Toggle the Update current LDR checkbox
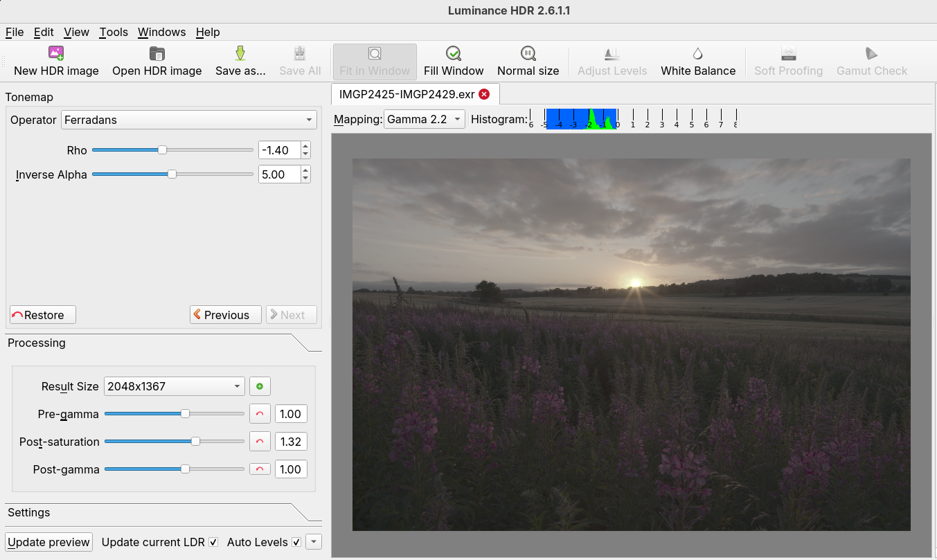Screen dimensions: 937x560 (x=213, y=542)
